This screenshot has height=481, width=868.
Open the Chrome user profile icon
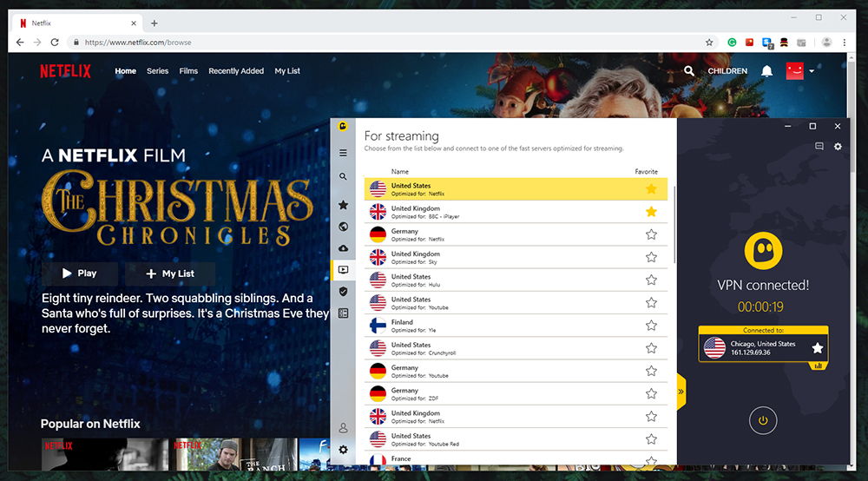pos(826,42)
